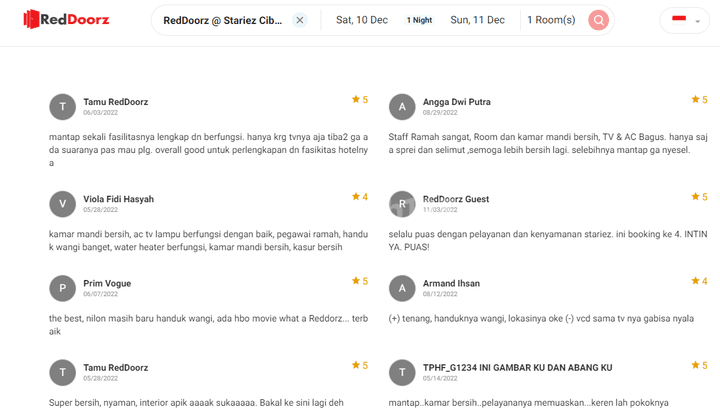The image size is (720, 420).
Task: Click the star rating of RedDoorz Guest
Action: tap(699, 196)
